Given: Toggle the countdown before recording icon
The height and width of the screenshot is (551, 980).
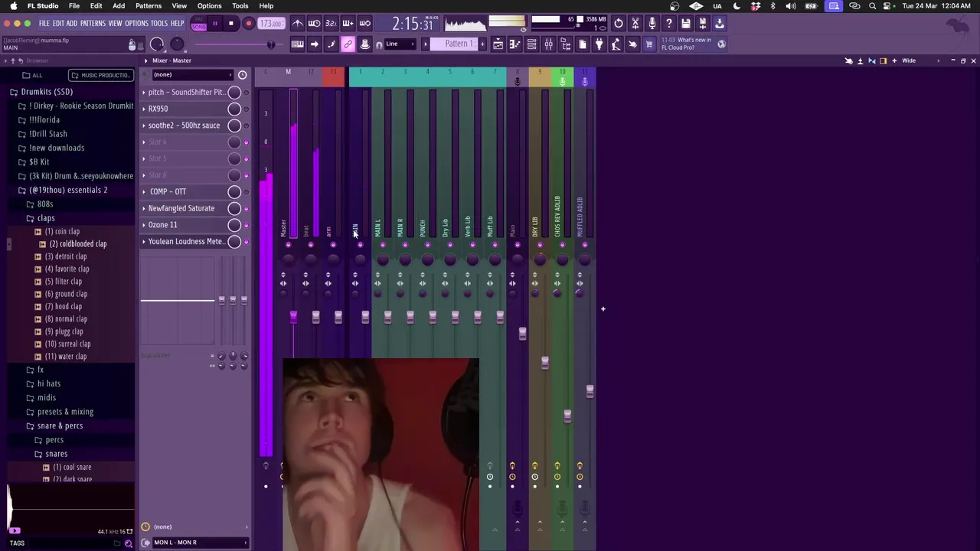Looking at the screenshot, I should (x=331, y=24).
